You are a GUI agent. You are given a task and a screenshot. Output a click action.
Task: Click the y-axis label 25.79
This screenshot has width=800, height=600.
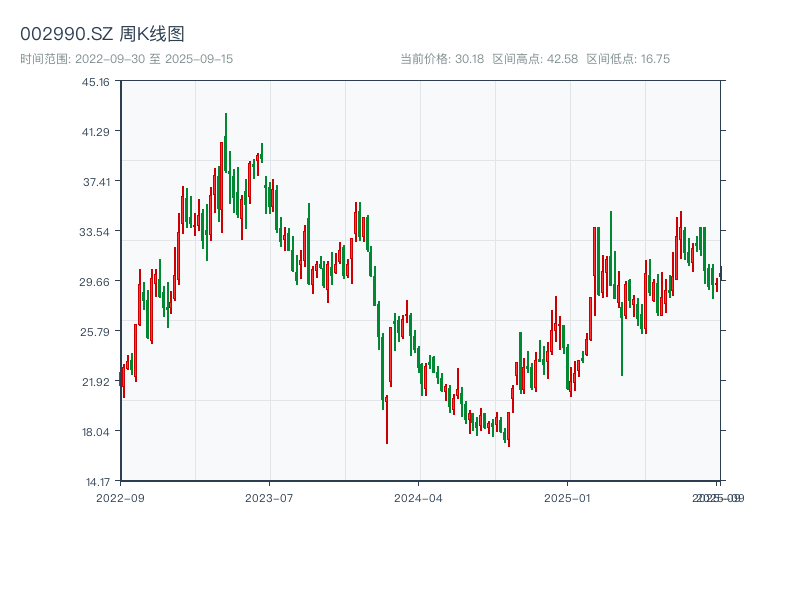click(95, 332)
